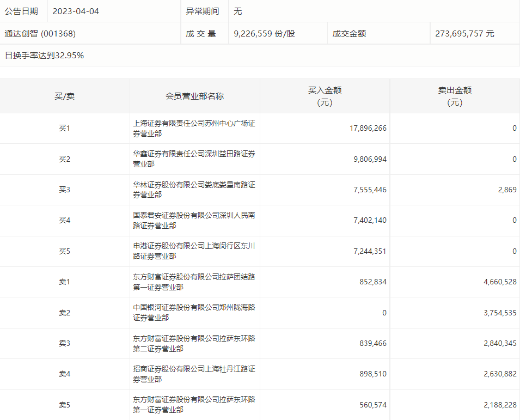Click stock name 通达创智 (001368)
This screenshot has width=520, height=420.
pos(40,34)
